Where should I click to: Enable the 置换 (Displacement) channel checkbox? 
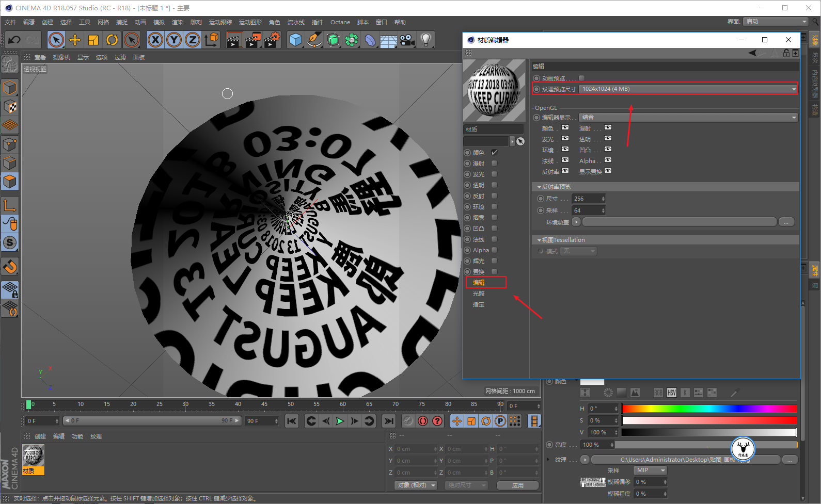point(494,272)
